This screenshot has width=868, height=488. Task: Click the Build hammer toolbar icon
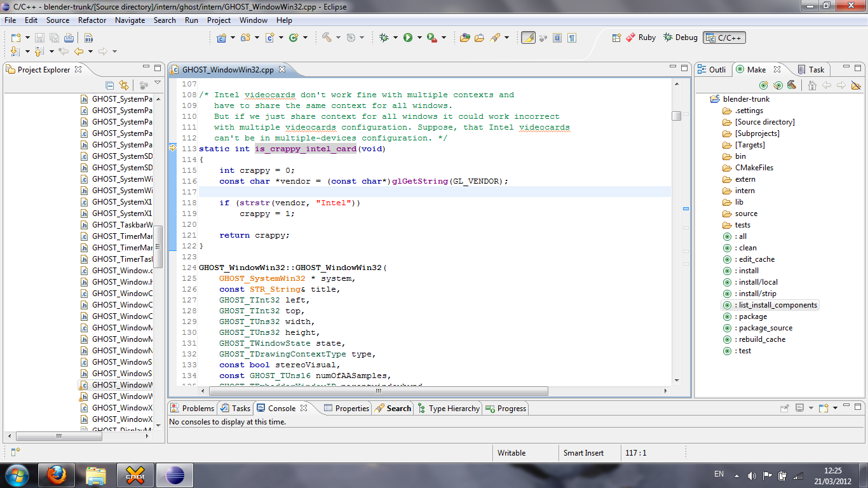point(327,38)
